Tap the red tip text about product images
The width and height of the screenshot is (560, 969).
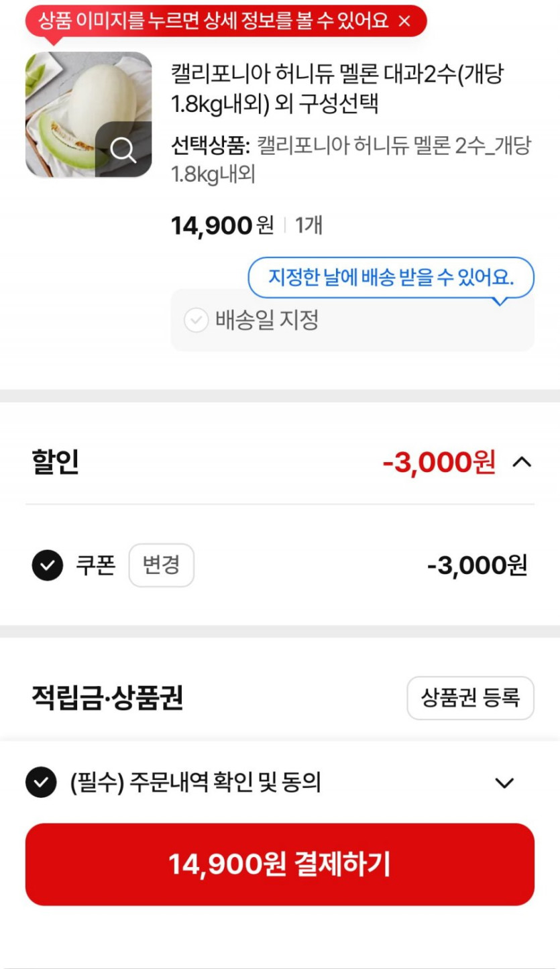[213, 21]
